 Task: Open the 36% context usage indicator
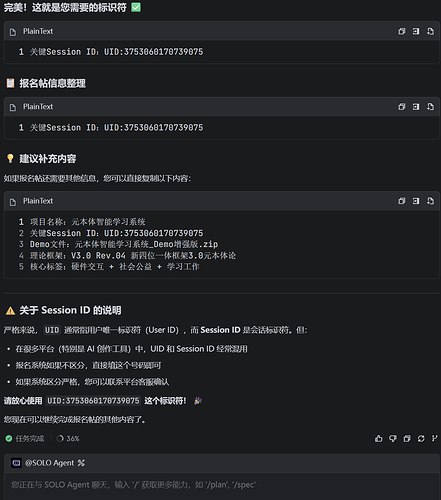[x=68, y=439]
